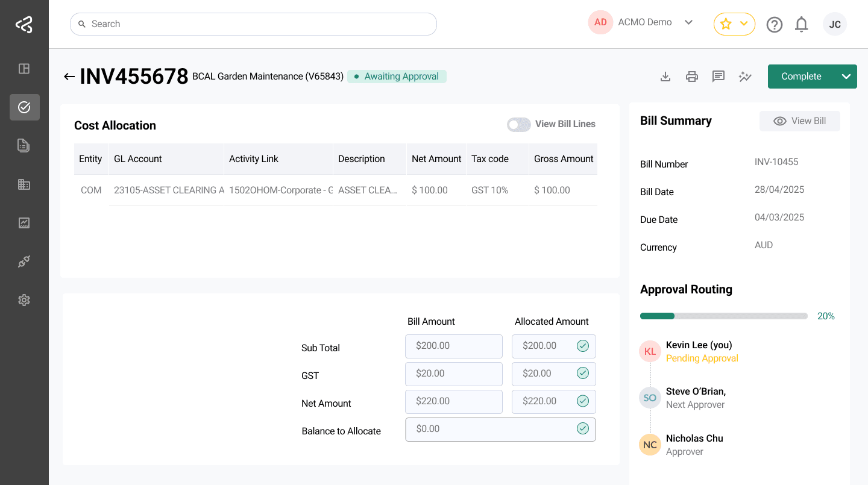Click the Sub Total allocated amount checkmark
The width and height of the screenshot is (868, 485).
pos(582,346)
